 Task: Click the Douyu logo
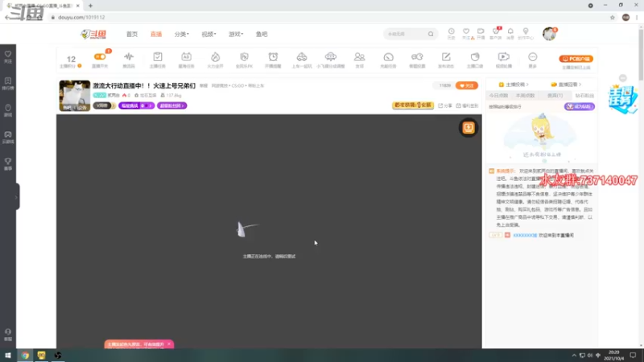tap(93, 34)
